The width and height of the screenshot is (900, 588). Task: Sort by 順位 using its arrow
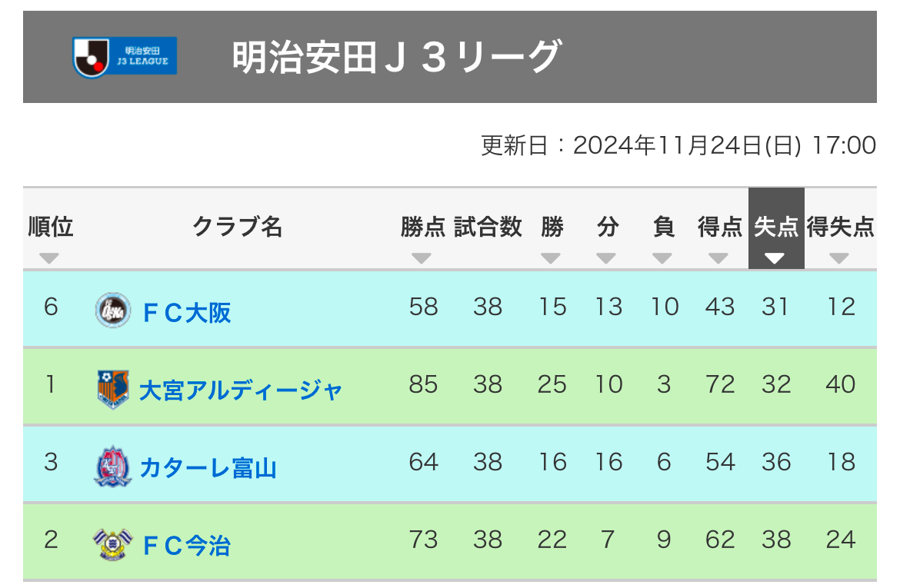[x=49, y=258]
